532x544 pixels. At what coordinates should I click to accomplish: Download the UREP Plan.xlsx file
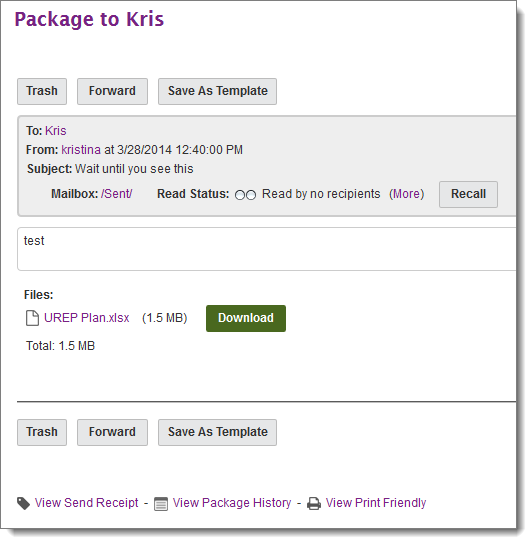[246, 318]
